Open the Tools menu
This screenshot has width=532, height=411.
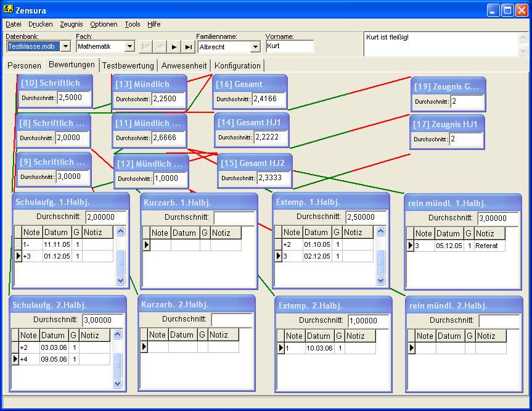tap(133, 24)
